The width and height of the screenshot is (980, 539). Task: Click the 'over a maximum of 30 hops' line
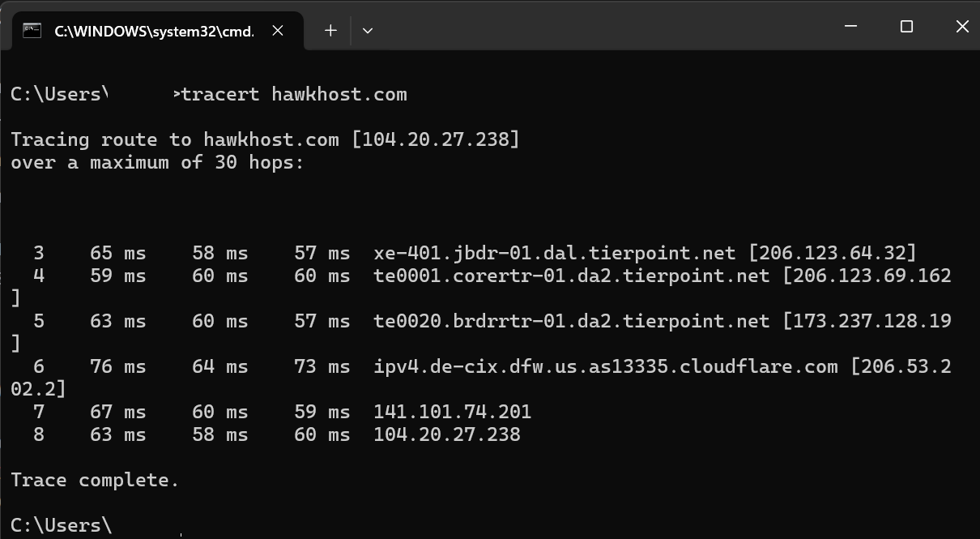click(x=157, y=163)
